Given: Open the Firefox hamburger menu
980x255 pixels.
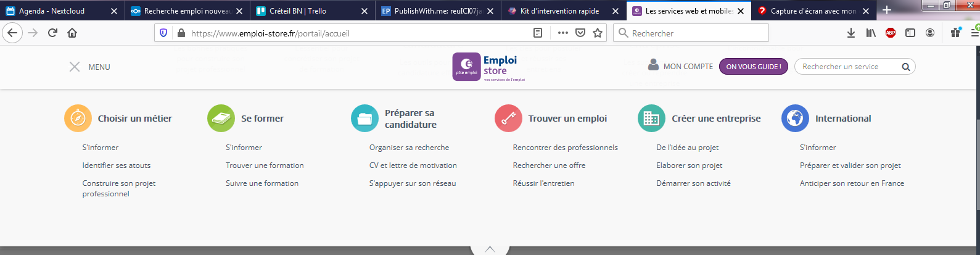Looking at the screenshot, I should [974, 33].
